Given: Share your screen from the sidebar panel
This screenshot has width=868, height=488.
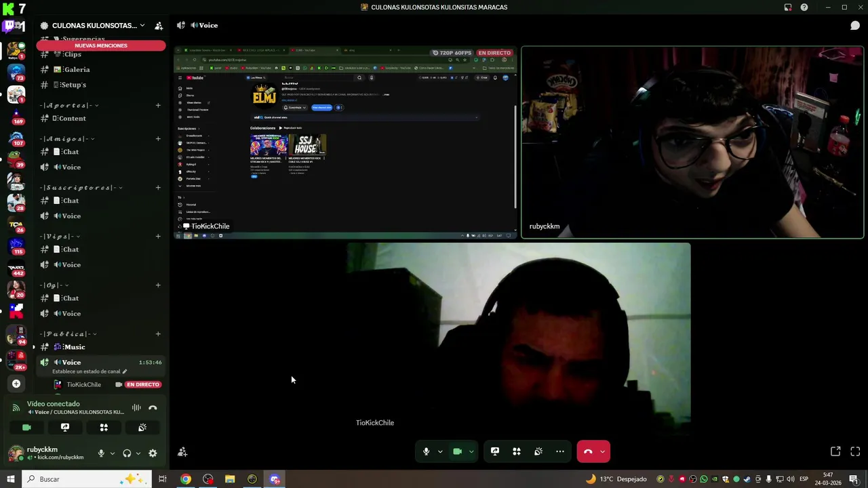Looking at the screenshot, I should pos(65,428).
